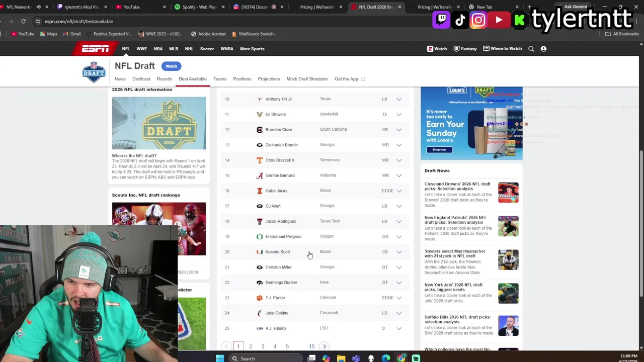Go to rankings page 15

tap(312, 346)
